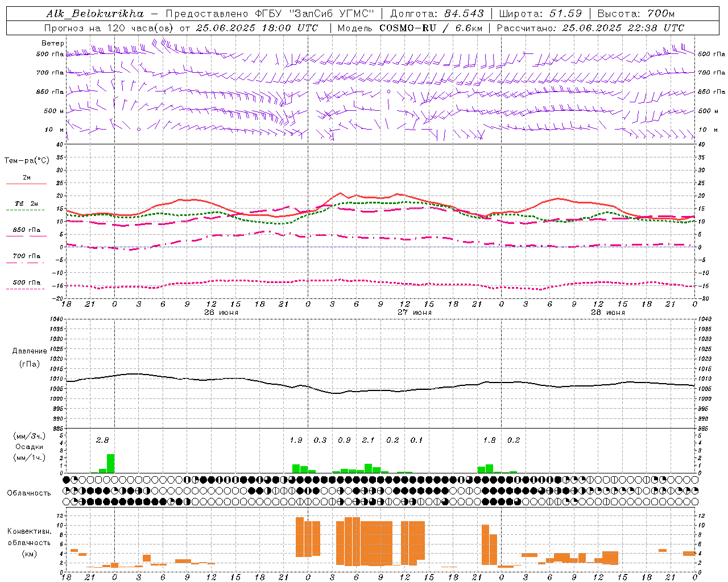
Task: Click the '1040' value on left pressure axis
Action: coord(55,319)
